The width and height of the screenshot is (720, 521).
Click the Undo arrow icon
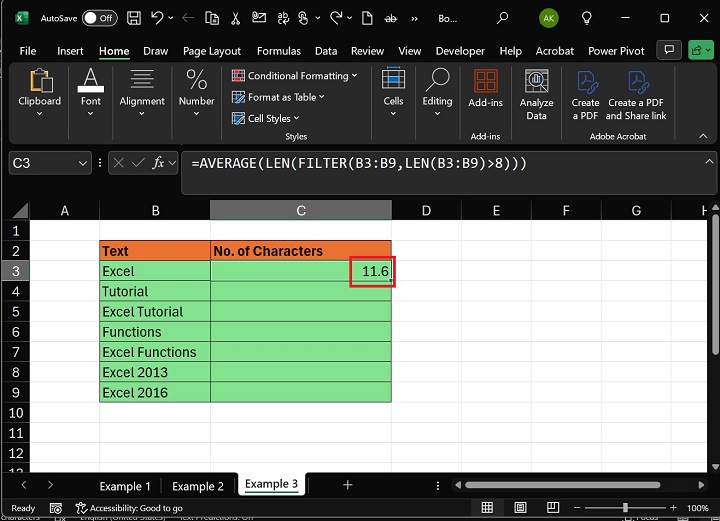pos(158,18)
